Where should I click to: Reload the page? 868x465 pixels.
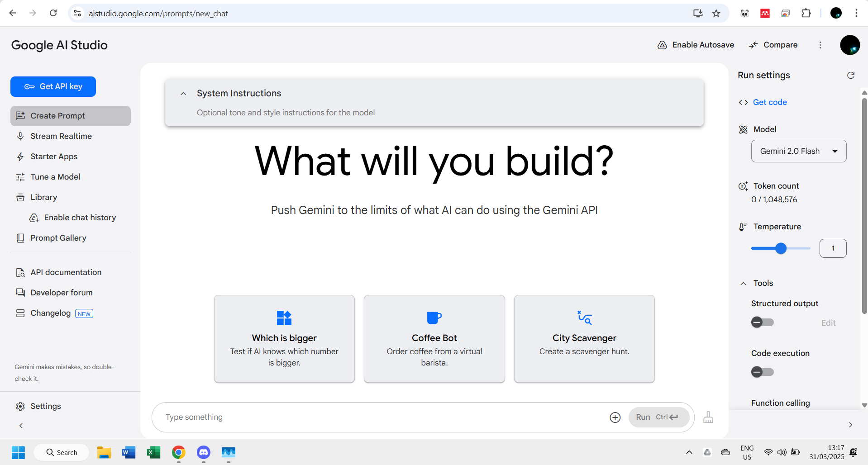pyautogui.click(x=53, y=13)
